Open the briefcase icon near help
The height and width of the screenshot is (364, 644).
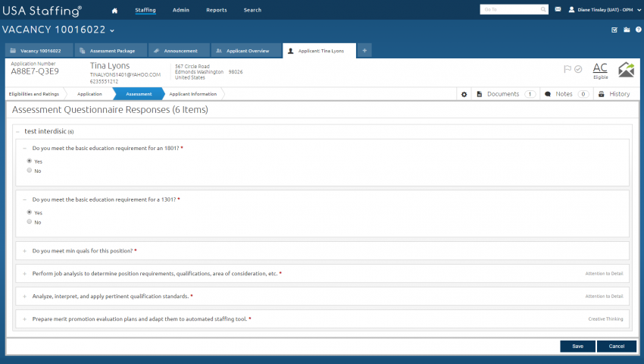click(627, 30)
